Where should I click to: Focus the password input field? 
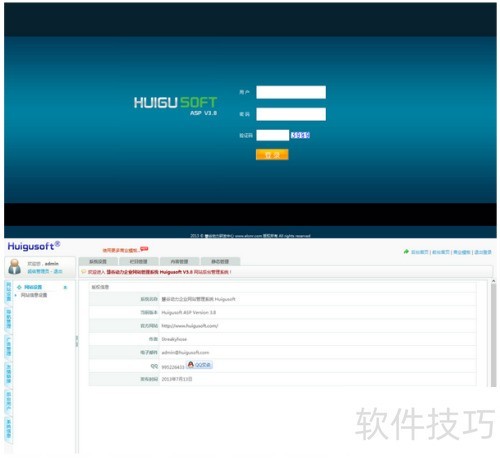(291, 114)
